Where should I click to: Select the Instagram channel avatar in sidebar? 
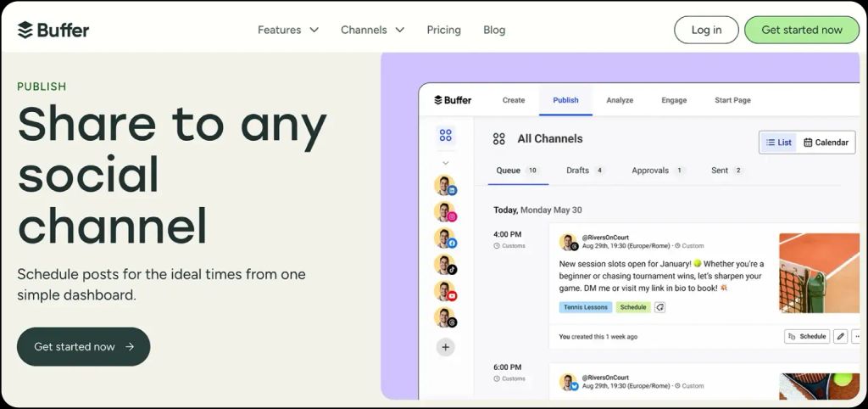[x=445, y=212]
